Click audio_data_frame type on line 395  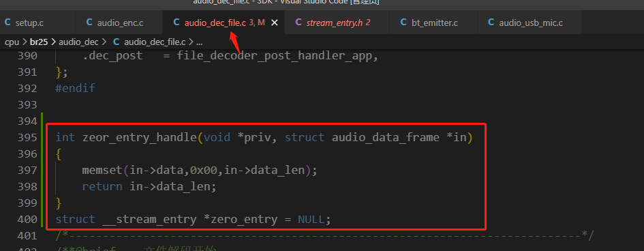click(x=385, y=138)
